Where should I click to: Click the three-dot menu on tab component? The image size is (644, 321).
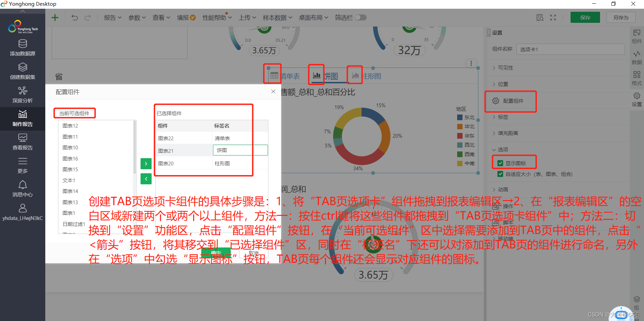[x=471, y=63]
